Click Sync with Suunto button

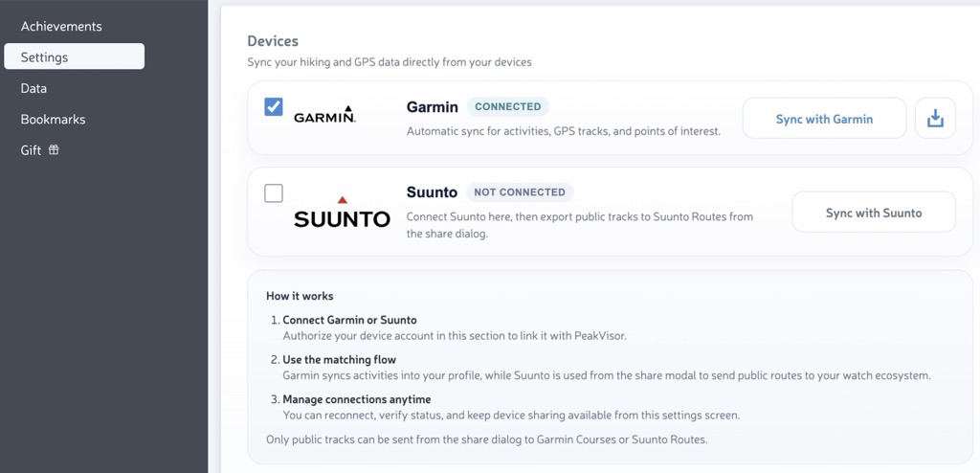(x=873, y=213)
